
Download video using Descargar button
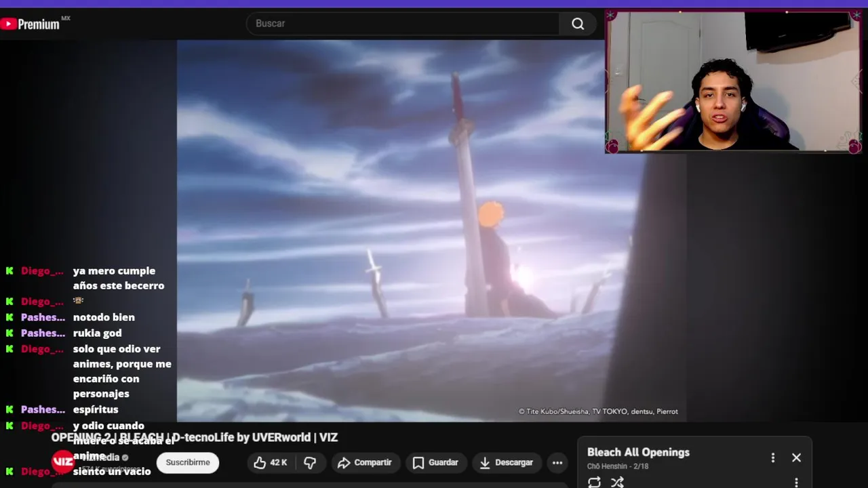click(x=507, y=462)
